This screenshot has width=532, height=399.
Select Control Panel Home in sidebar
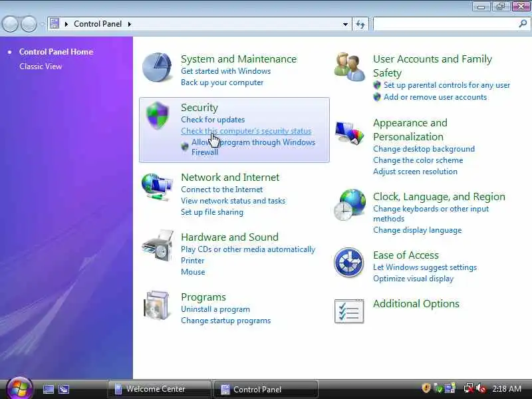click(x=56, y=52)
